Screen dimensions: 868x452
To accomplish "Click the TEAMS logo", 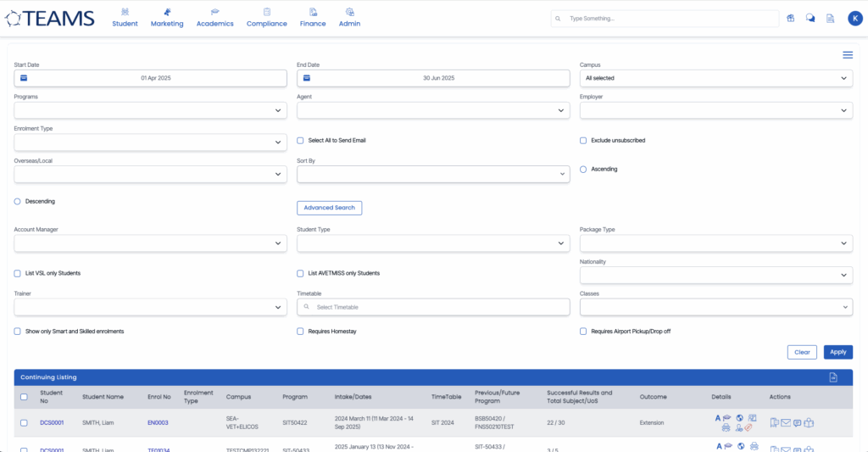I will [x=50, y=19].
